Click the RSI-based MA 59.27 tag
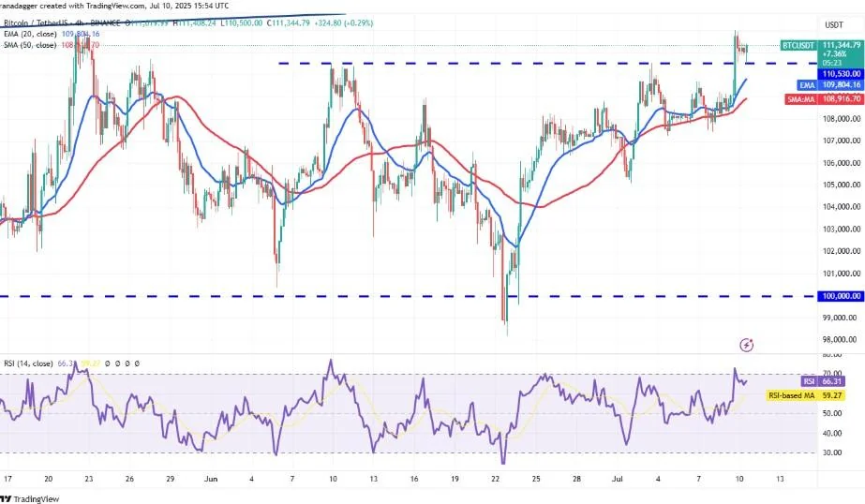865x504 pixels. (807, 395)
